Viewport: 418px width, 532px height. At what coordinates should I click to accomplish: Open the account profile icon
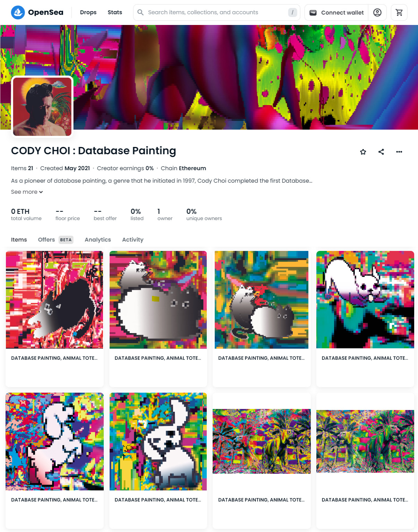coord(377,12)
